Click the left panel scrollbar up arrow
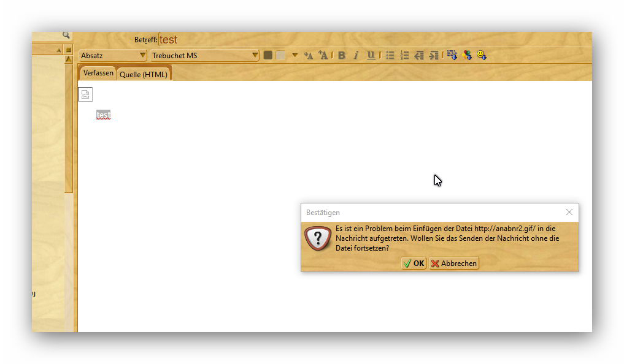624x364 pixels. click(x=69, y=59)
